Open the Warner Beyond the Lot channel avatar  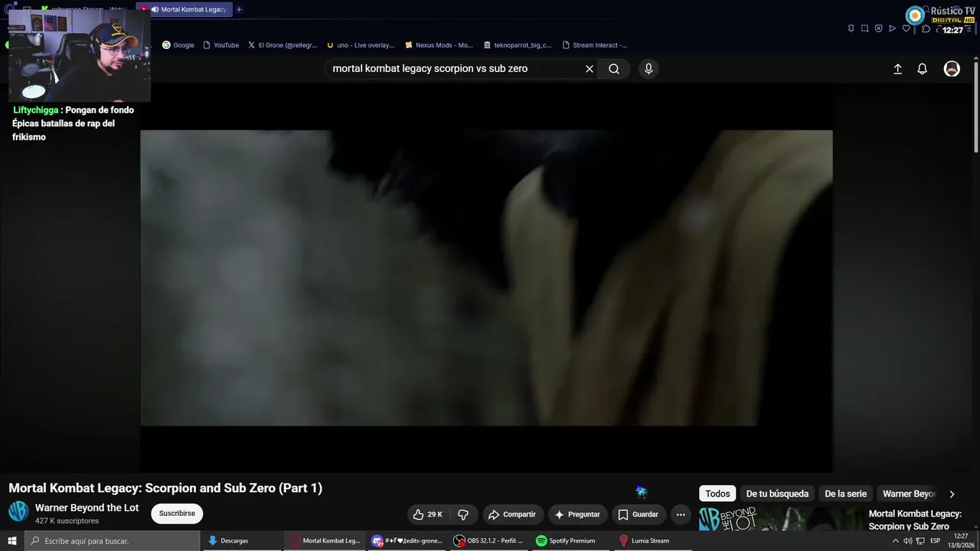click(x=18, y=512)
